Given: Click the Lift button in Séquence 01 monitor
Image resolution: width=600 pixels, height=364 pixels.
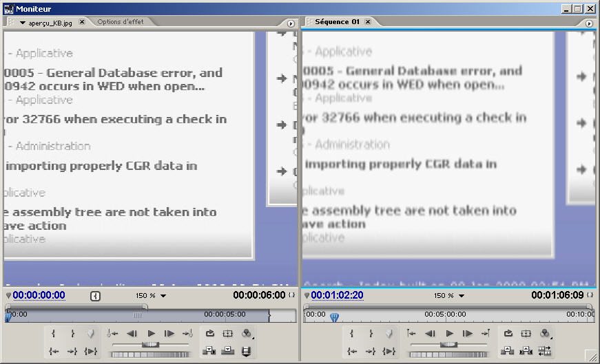Looking at the screenshot, I should 508,351.
